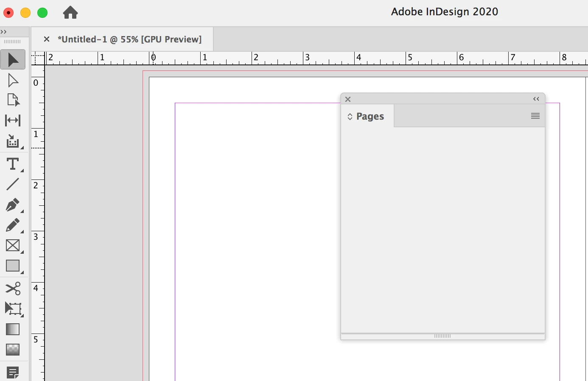The image size is (588, 381).
Task: Choose the Page tool
Action: tap(13, 100)
